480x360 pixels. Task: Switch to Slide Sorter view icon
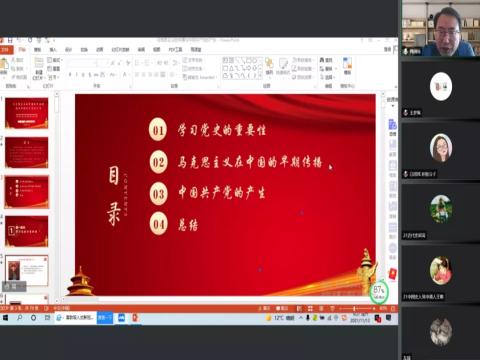coord(310,308)
